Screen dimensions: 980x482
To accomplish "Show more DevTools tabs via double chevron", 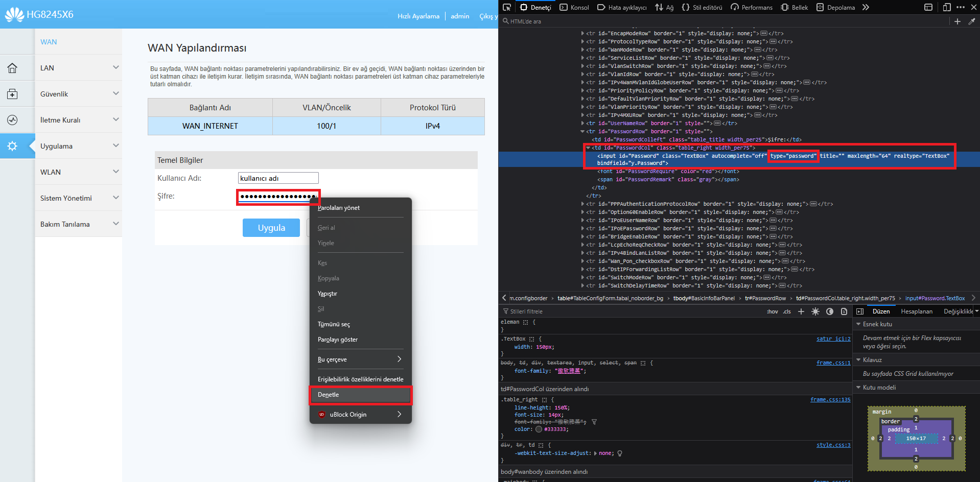I will [x=866, y=7].
